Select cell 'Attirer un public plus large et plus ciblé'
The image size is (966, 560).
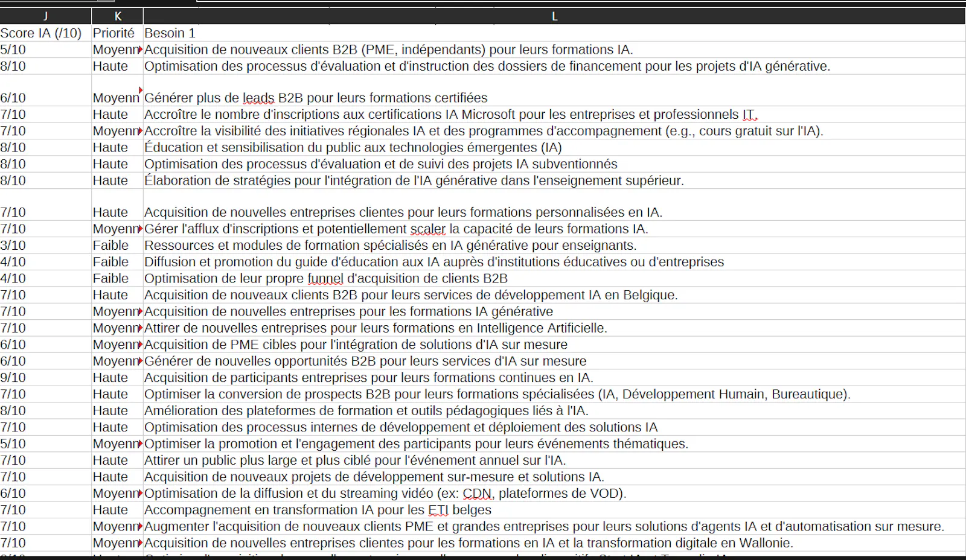click(x=554, y=460)
